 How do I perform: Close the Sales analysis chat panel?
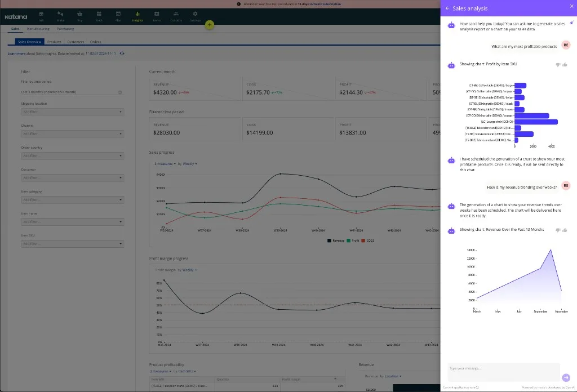571,6
